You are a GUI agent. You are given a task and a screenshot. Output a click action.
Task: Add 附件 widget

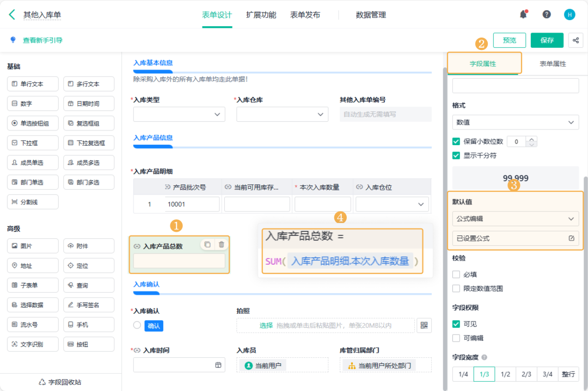click(x=89, y=246)
